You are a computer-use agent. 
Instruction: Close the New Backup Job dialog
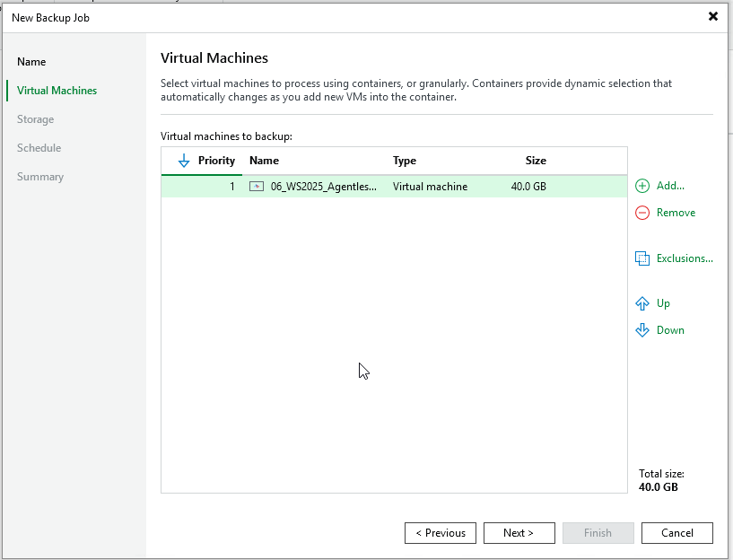(713, 16)
